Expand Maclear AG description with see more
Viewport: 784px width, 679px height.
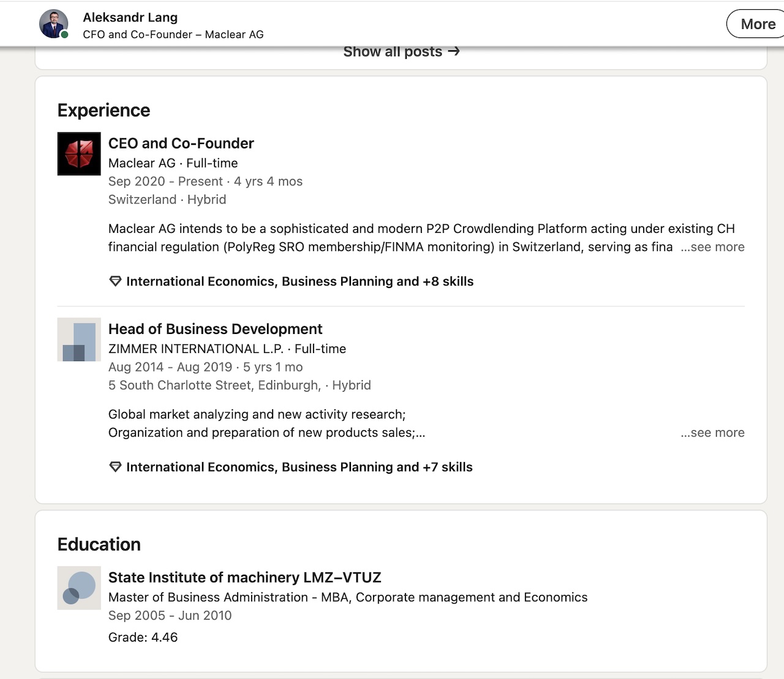pyautogui.click(x=712, y=247)
